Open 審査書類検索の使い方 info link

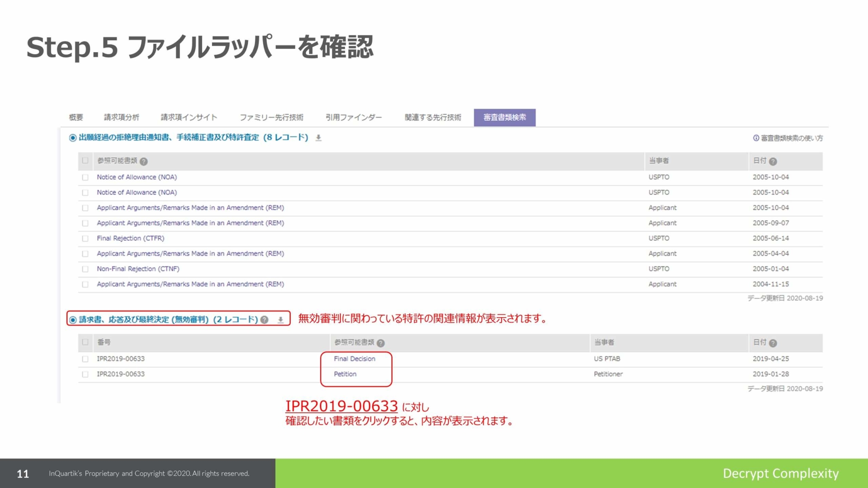788,138
